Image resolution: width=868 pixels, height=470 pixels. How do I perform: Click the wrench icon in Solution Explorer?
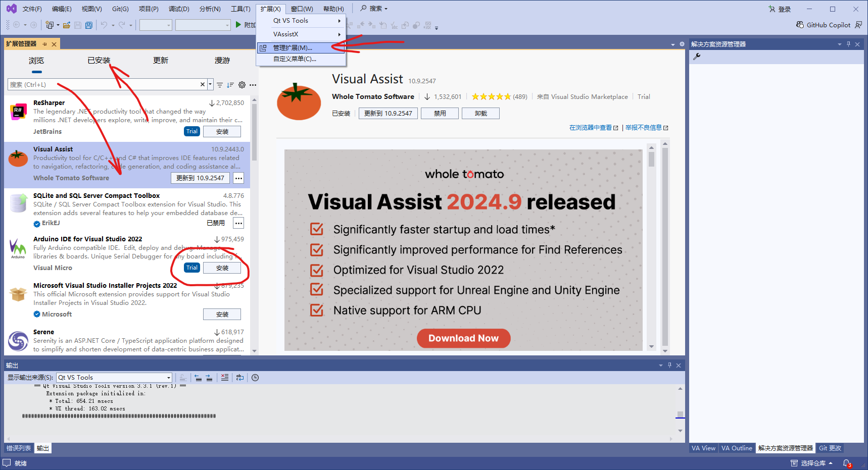point(697,57)
